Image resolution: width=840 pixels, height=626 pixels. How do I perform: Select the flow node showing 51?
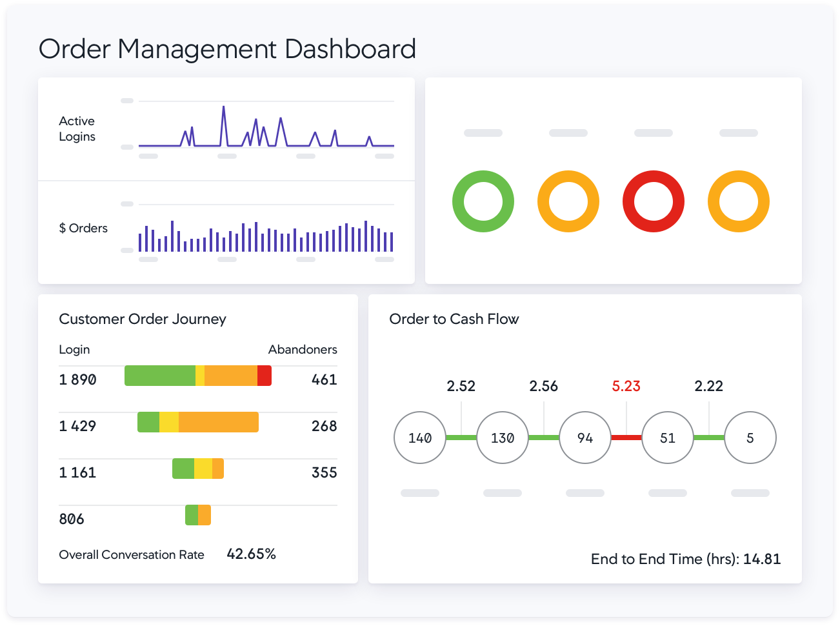668,438
